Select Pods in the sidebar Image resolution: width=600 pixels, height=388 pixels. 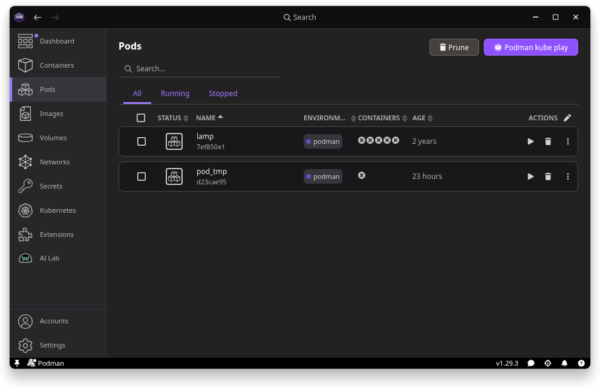click(x=57, y=89)
